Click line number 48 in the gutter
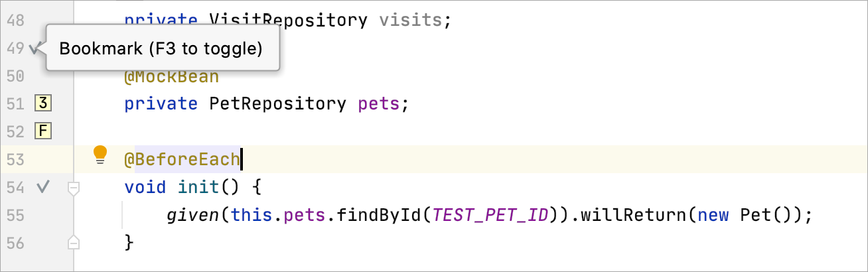This screenshot has width=868, height=272. [x=15, y=21]
